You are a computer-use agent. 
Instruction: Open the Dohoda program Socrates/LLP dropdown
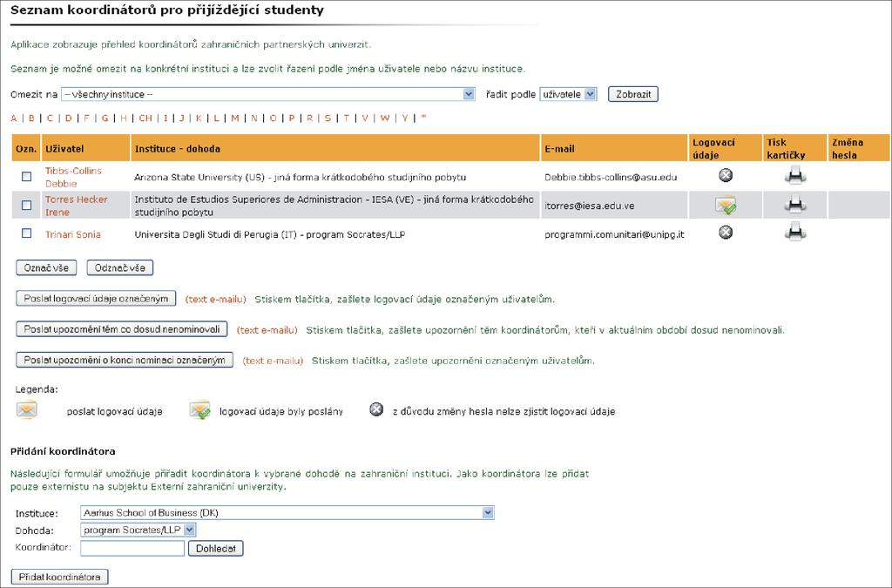(x=139, y=530)
